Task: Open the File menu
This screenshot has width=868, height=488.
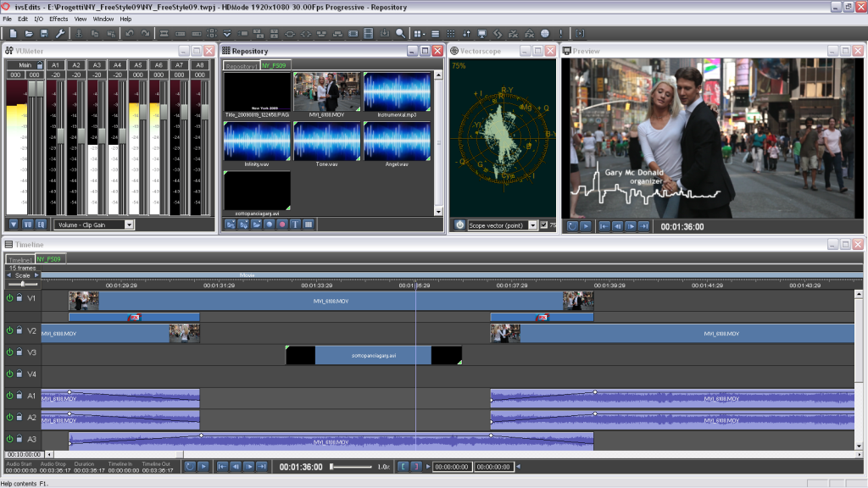Action: pos(7,19)
